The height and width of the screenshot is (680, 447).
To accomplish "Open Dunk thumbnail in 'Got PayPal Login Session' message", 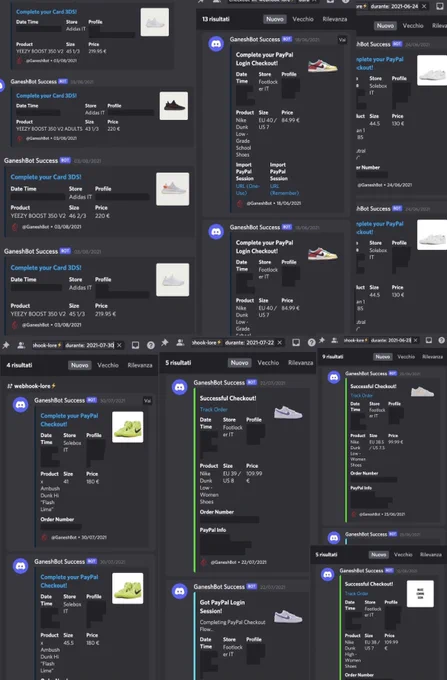I will (x=288, y=616).
